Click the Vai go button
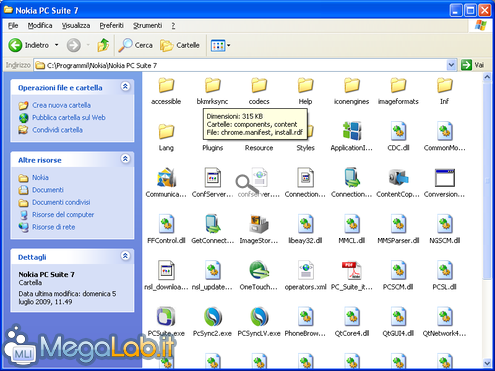 pos(472,65)
